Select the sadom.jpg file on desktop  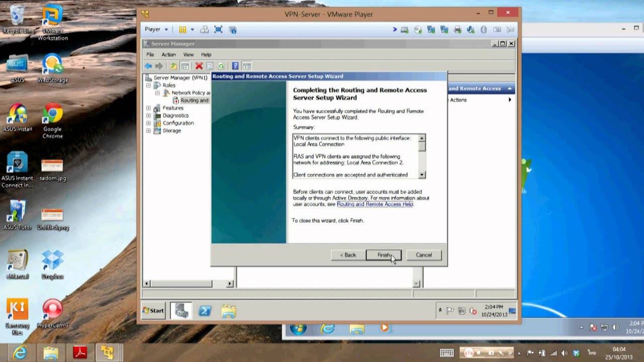[52, 170]
